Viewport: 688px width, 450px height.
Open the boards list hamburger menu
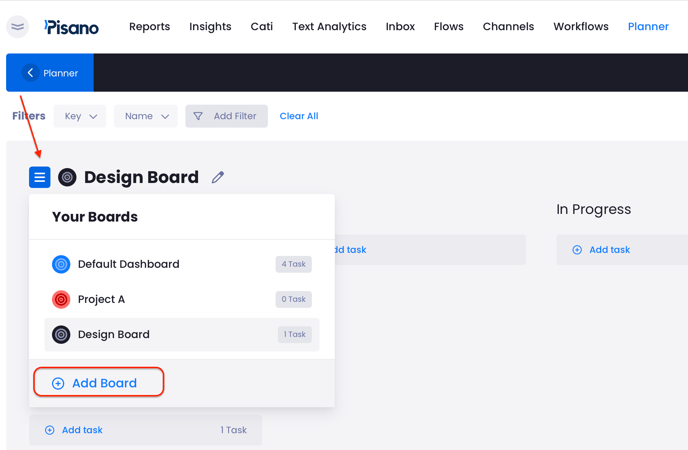(40, 177)
